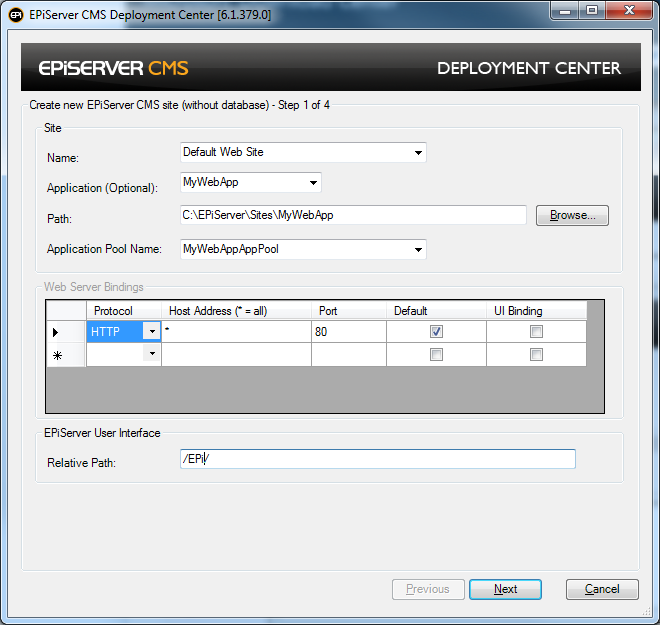This screenshot has height=625, width=660.
Task: Toggle Default checkbox for HTTP binding
Action: 436,331
